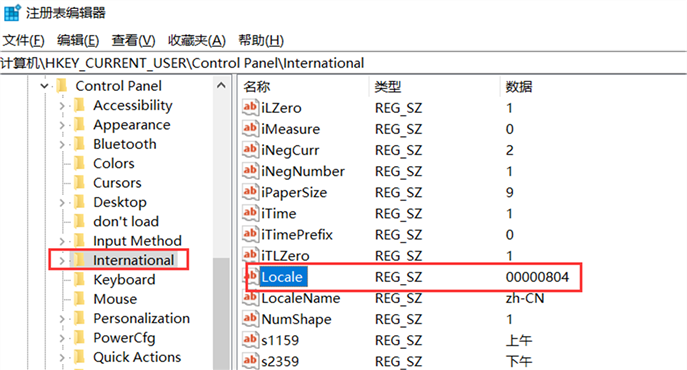The height and width of the screenshot is (370, 687).
Task: Click the NumShape string value icon
Action: 250,318
